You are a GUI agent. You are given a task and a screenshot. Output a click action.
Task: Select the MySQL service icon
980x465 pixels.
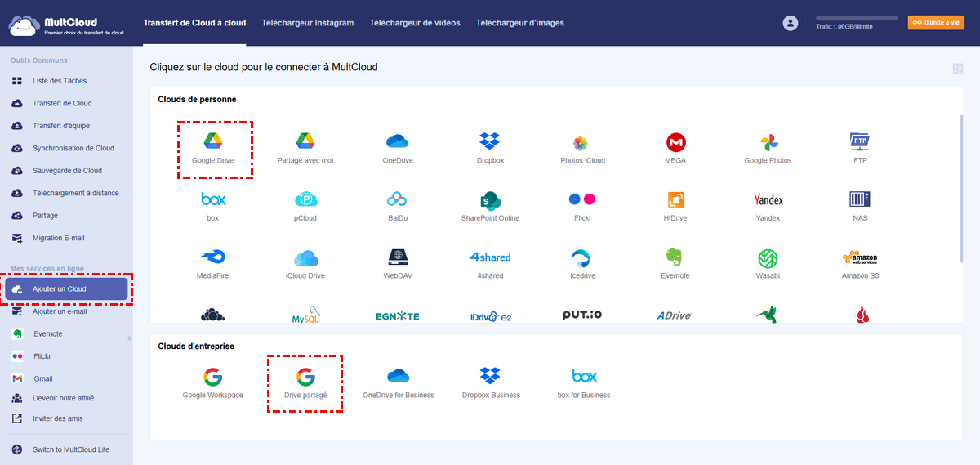tap(305, 314)
